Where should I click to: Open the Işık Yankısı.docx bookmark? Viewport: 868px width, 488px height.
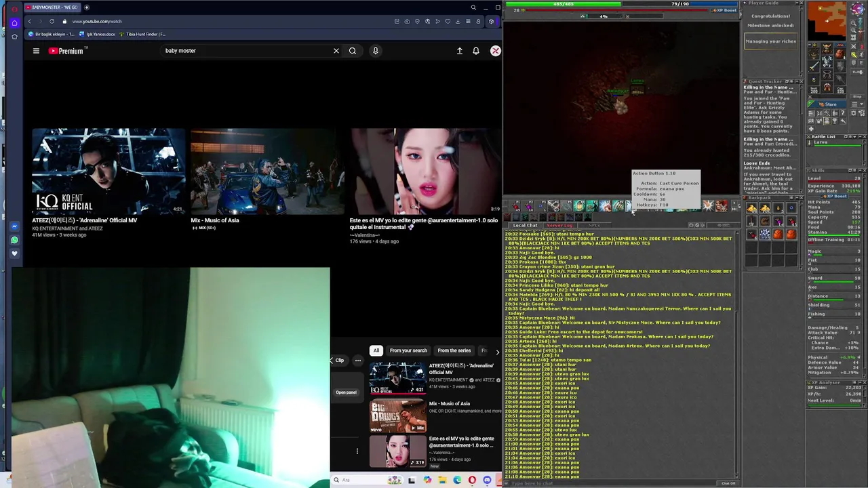click(x=97, y=34)
